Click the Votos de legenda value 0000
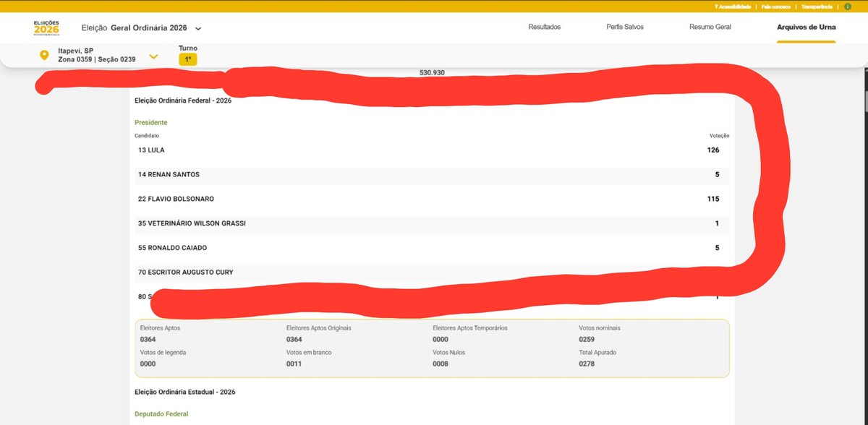This screenshot has width=868, height=425. [x=148, y=364]
